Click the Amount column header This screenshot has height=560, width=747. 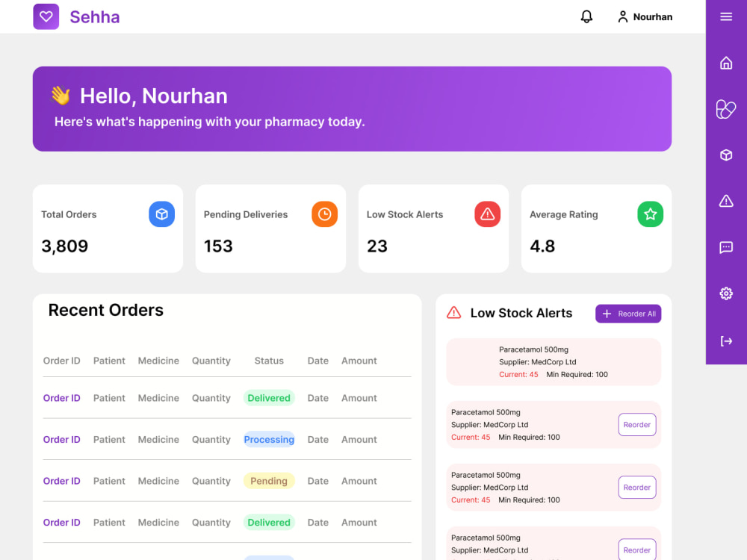point(359,361)
